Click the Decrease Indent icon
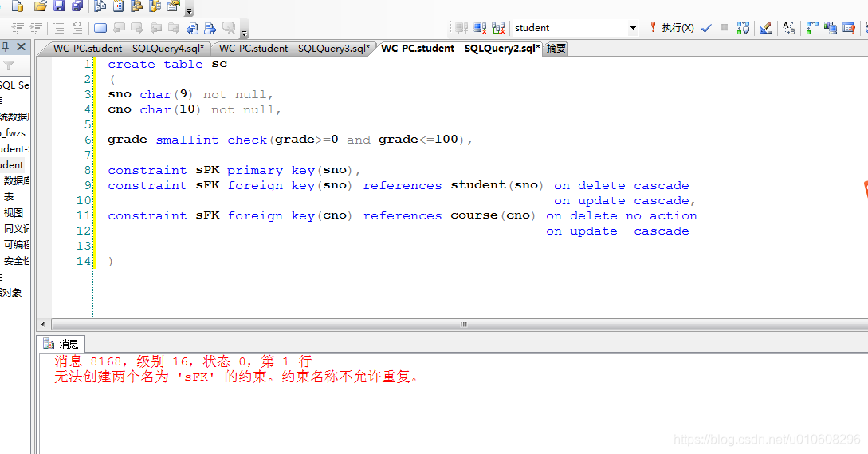This screenshot has width=868, height=454. tap(18, 27)
